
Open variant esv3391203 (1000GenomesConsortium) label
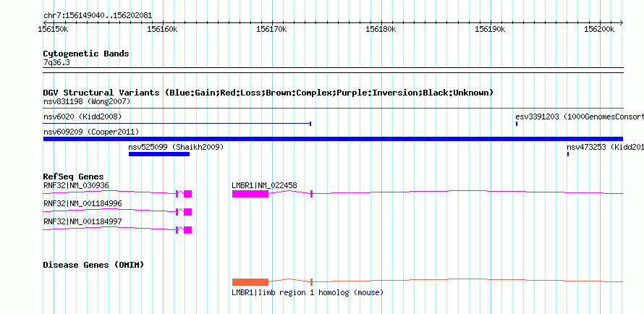(580, 116)
